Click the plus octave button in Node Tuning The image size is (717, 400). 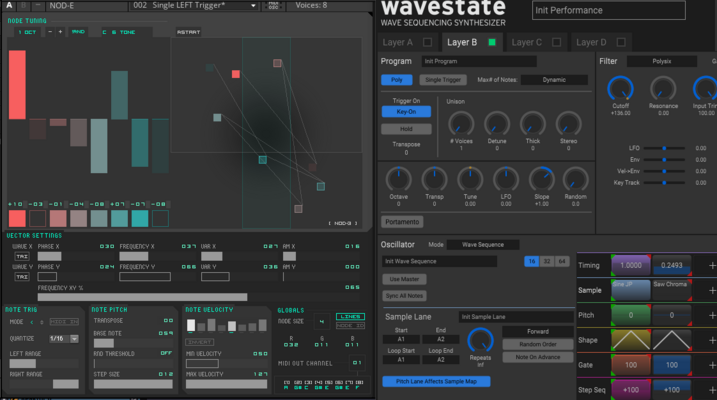(60, 32)
